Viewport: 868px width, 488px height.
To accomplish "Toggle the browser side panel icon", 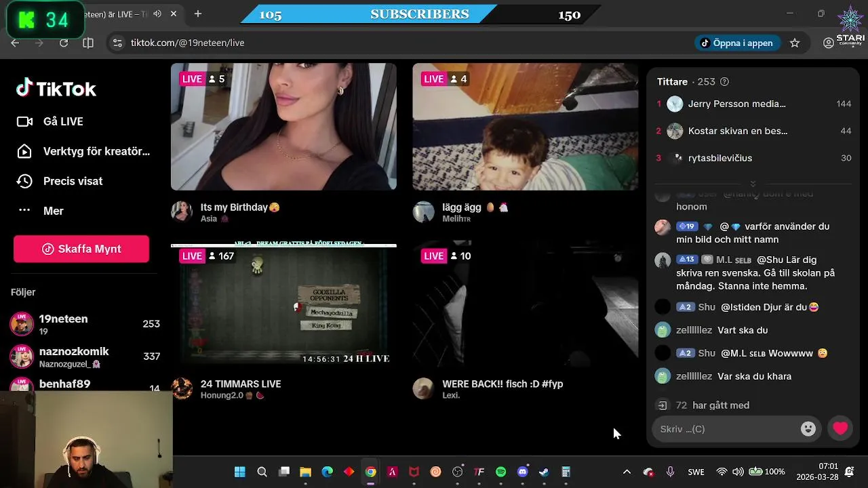I will pyautogui.click(x=88, y=43).
